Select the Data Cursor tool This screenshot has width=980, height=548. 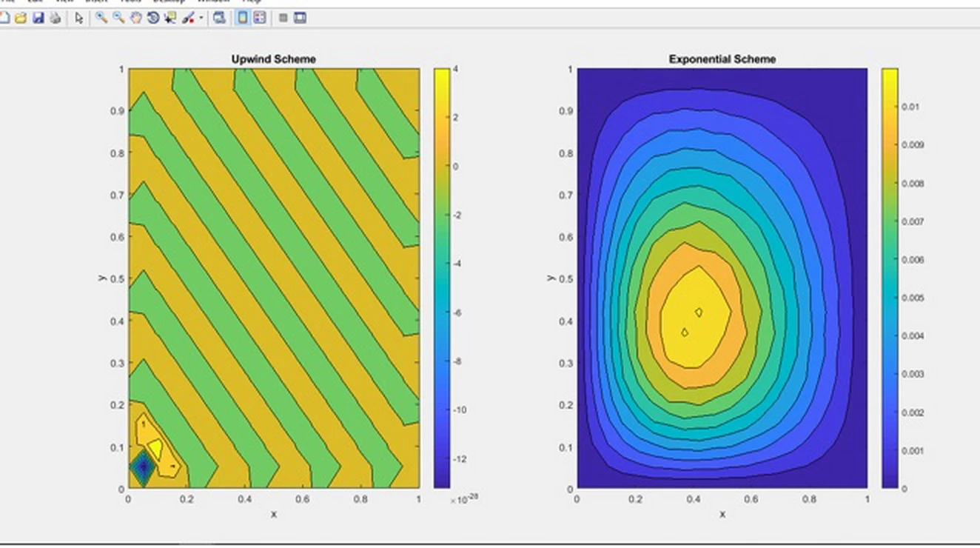[x=170, y=18]
